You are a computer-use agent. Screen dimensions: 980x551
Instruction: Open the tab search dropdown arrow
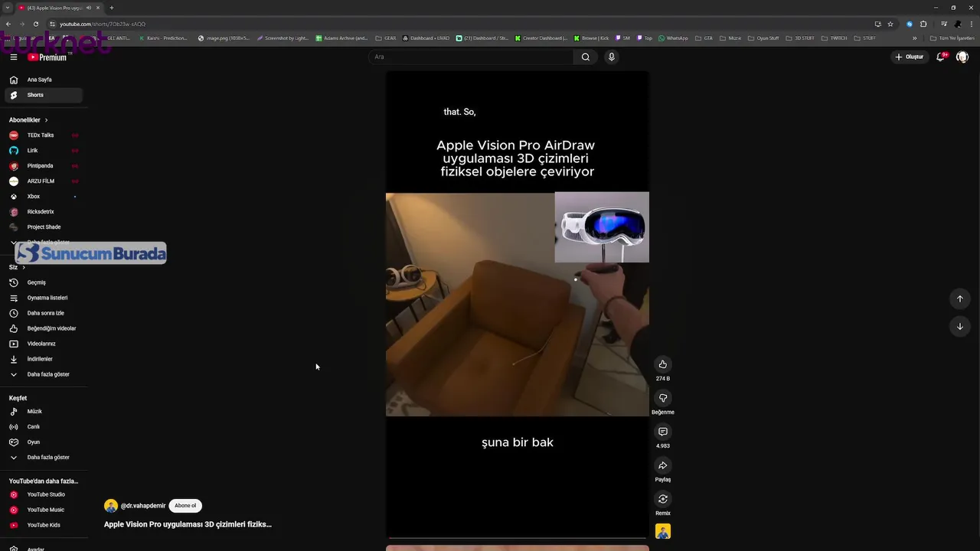click(7, 8)
